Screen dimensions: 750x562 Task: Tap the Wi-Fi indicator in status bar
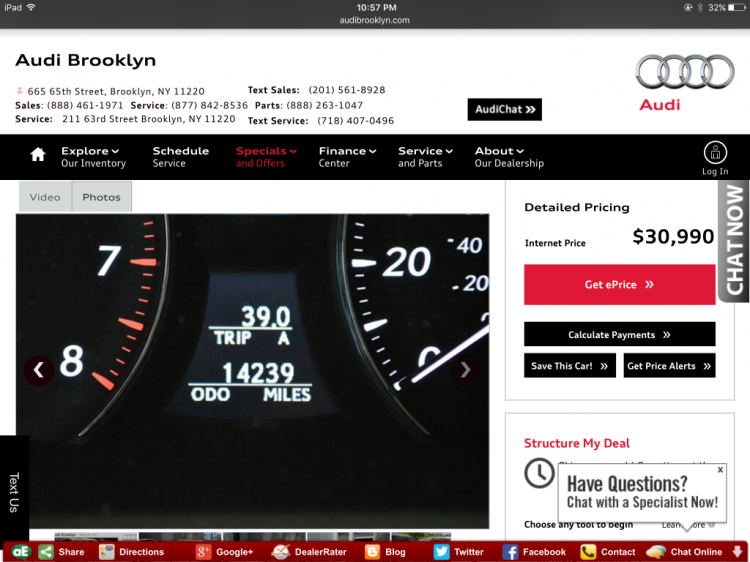pos(31,7)
